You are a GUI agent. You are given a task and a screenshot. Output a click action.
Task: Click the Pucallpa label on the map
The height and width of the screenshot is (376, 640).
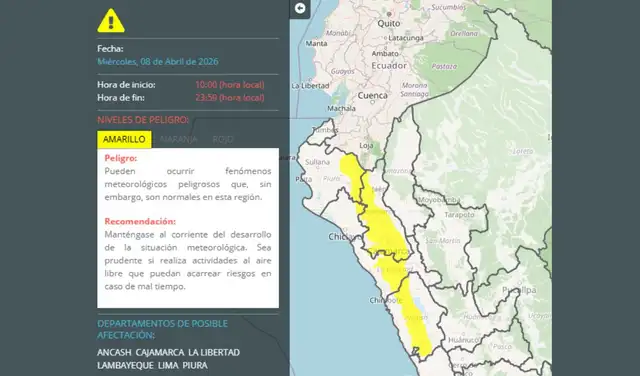[x=519, y=290]
